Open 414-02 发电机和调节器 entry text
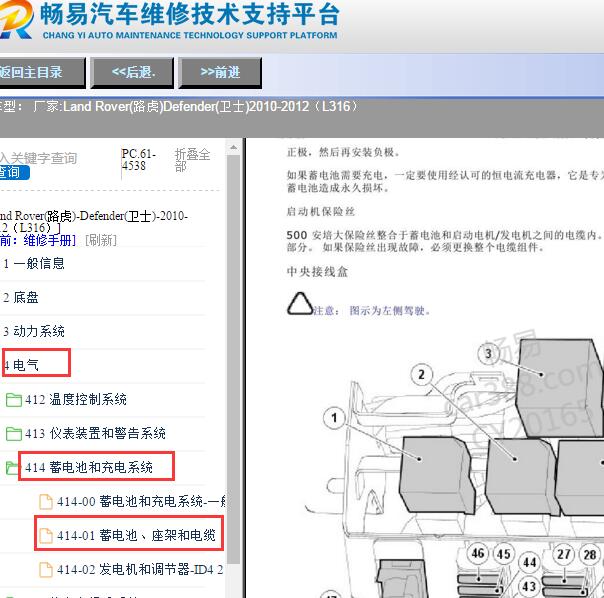Screen dimensions: 604x598 tap(140, 569)
